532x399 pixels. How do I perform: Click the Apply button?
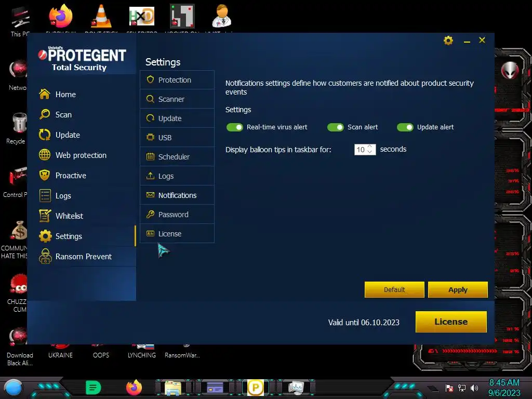pos(458,289)
